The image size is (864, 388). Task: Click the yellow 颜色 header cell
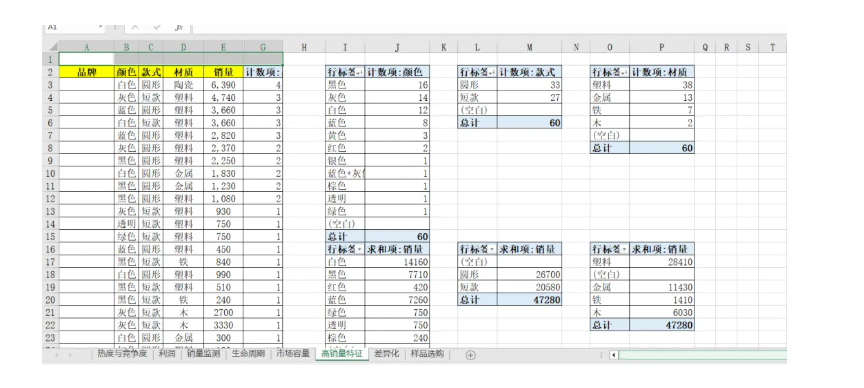click(127, 72)
